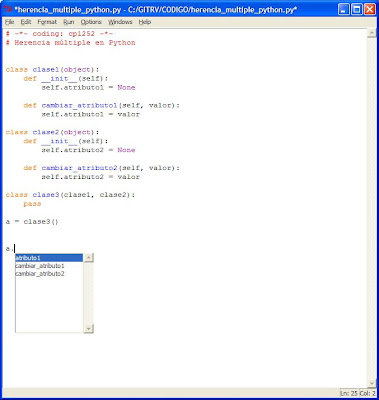Open the File menu
The image size is (379, 400).
coord(10,22)
